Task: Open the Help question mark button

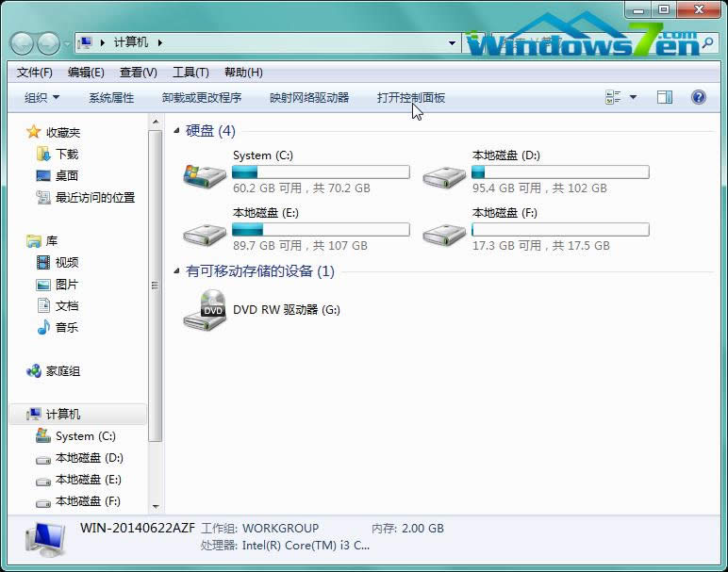Action: click(x=698, y=97)
